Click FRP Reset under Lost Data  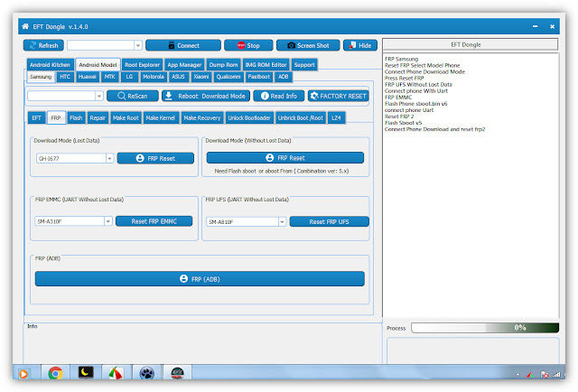155,158
